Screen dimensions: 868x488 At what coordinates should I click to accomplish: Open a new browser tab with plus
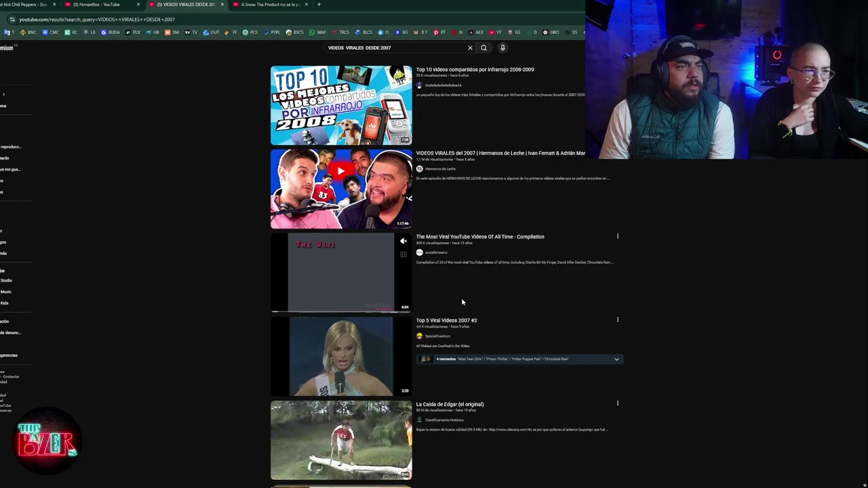[319, 4]
